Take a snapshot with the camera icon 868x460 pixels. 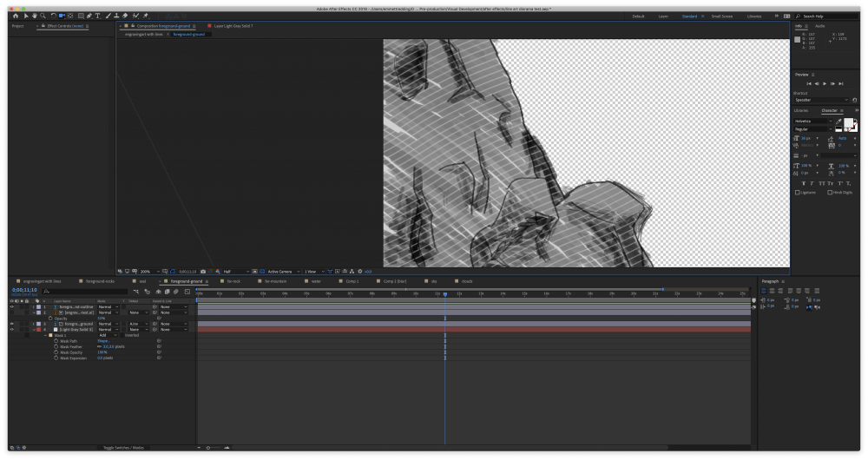(203, 272)
